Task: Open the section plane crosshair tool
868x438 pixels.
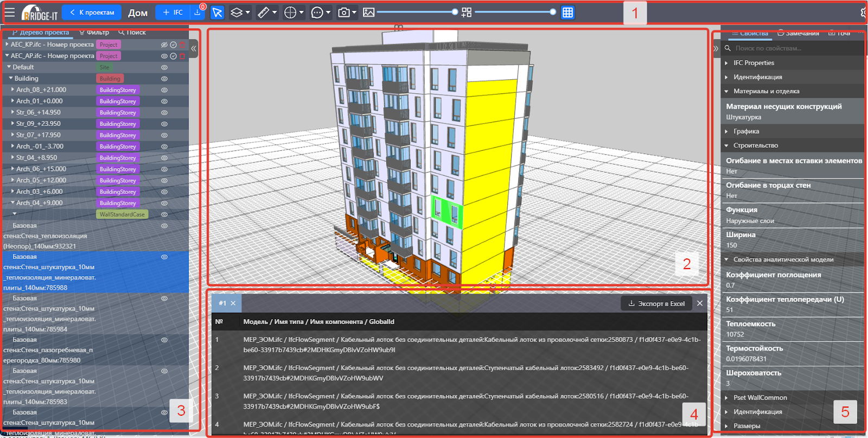Action: [293, 12]
